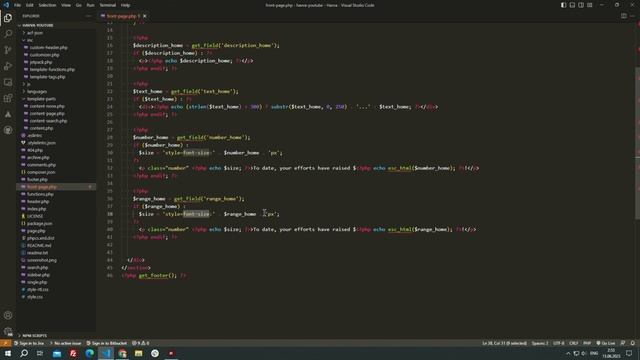
Task: Click the feedback icon in status bar
Action: click(623, 343)
